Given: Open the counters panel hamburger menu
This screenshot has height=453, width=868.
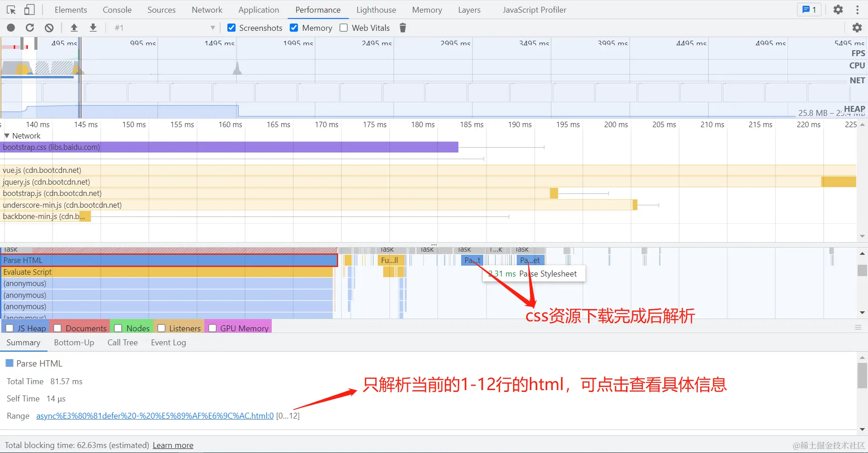Looking at the screenshot, I should point(858,327).
